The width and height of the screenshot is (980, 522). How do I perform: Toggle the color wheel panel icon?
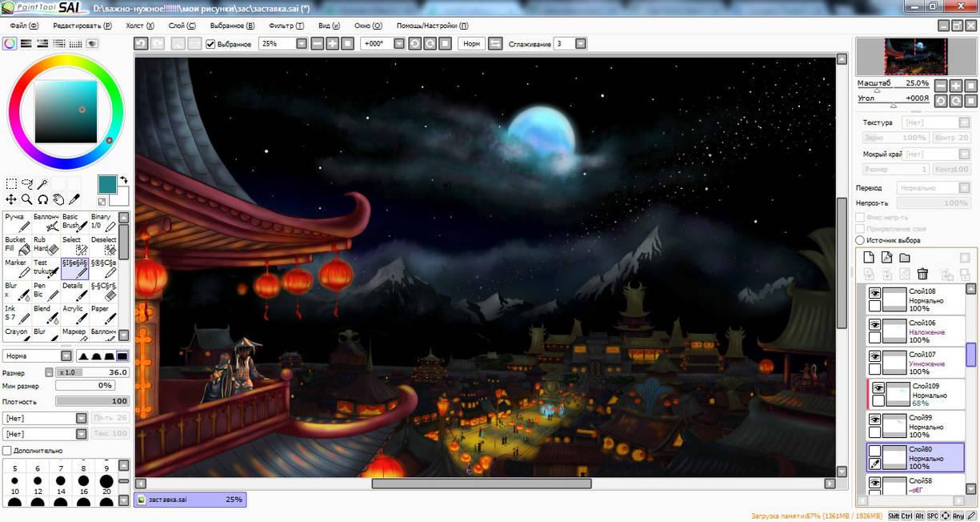pyautogui.click(x=9, y=44)
